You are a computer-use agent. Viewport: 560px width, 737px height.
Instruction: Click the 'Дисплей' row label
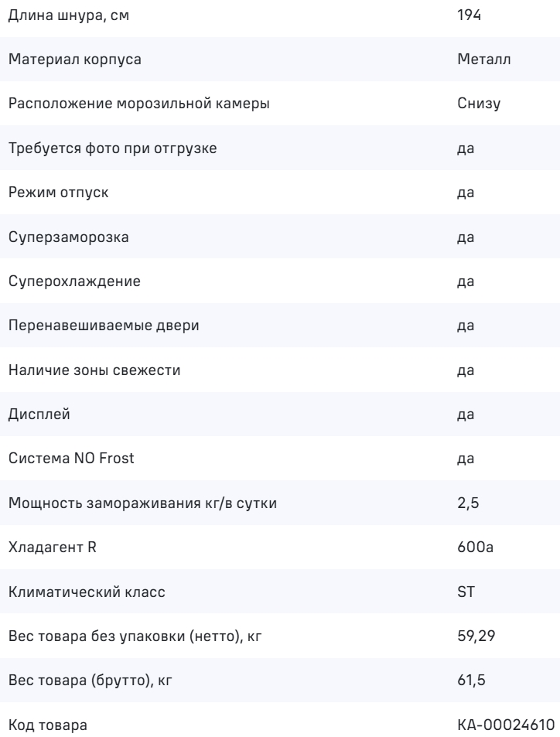pos(39,415)
